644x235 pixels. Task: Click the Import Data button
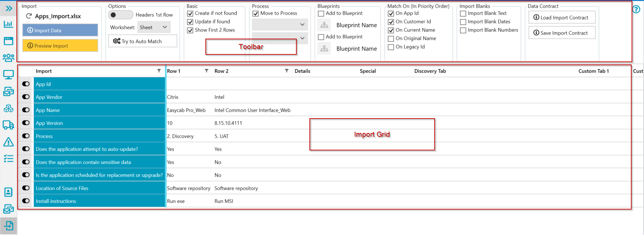point(60,30)
